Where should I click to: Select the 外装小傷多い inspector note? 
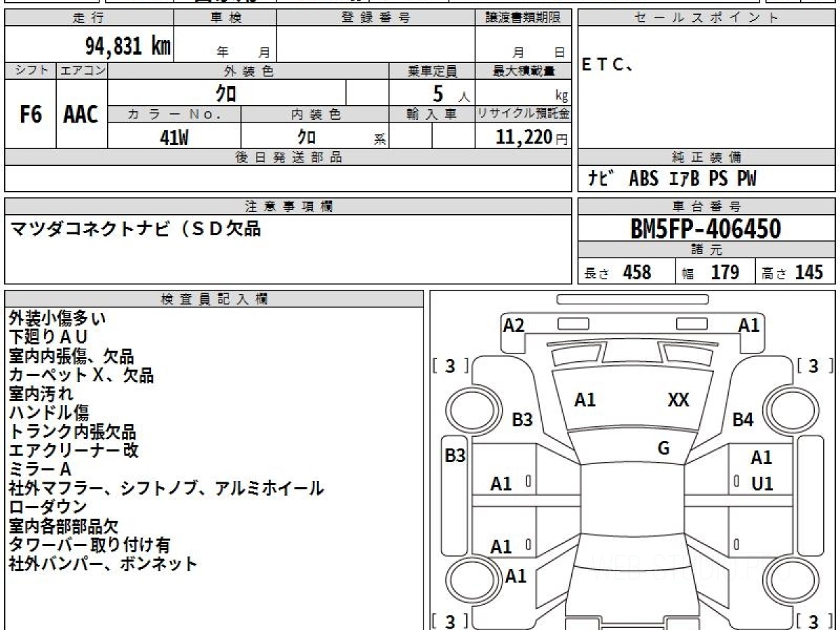(x=57, y=318)
